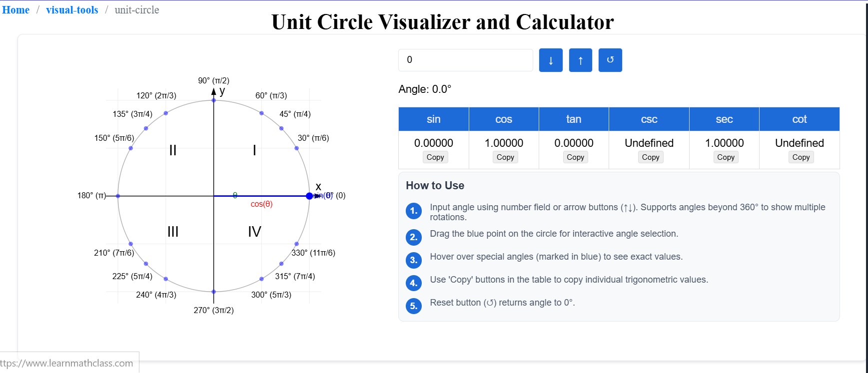Click the 330° point on circle
The width and height of the screenshot is (868, 373).
pos(297,244)
